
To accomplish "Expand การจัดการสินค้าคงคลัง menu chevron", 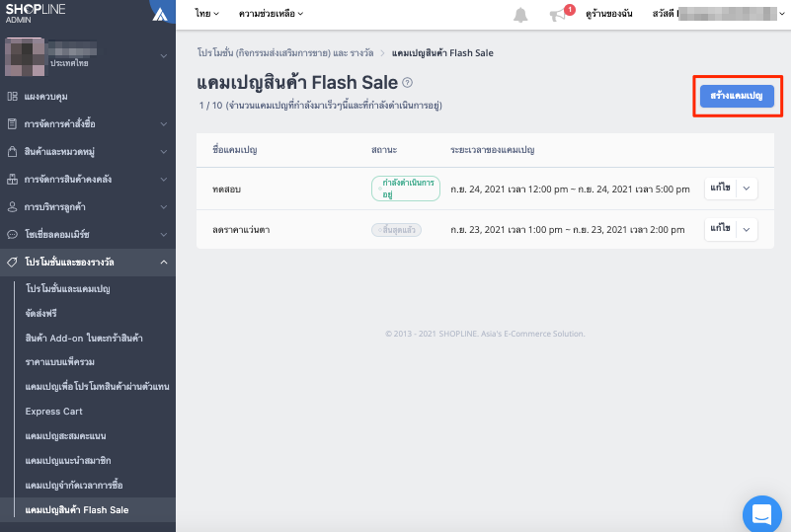I will click(164, 179).
